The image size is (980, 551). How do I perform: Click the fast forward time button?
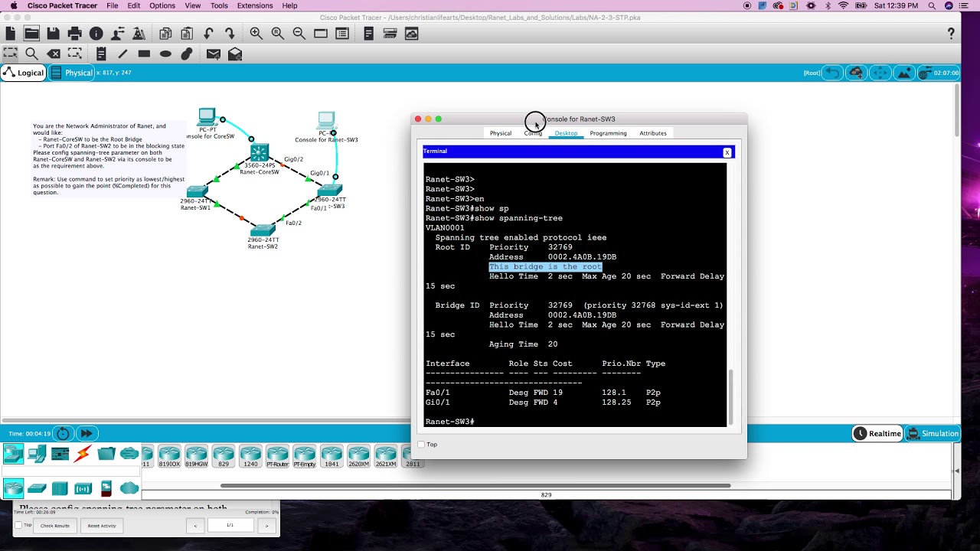(86, 433)
